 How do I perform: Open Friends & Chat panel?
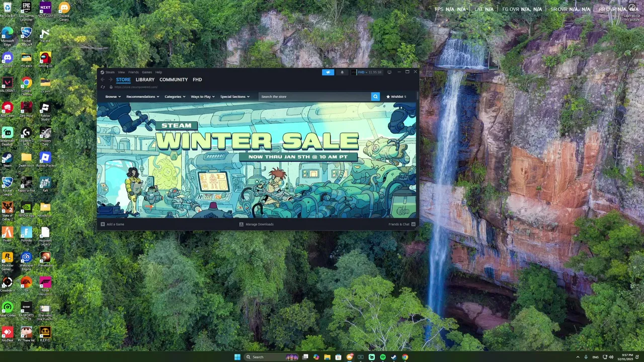(x=401, y=224)
